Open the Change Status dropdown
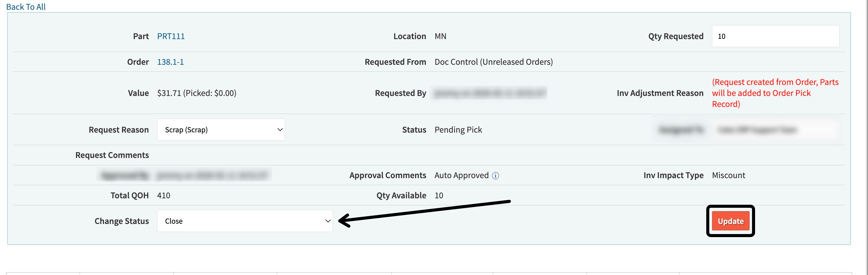This screenshot has height=275, width=868. 245,221
